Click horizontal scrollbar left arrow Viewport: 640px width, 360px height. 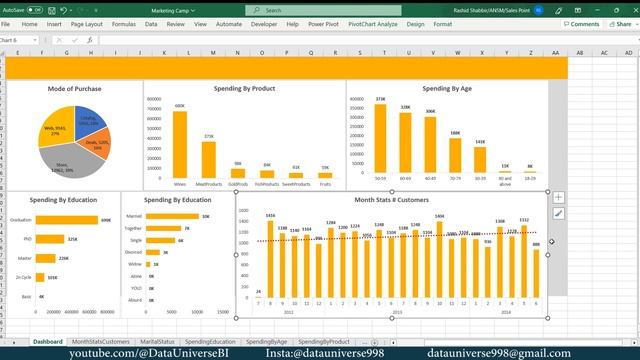(x=393, y=342)
